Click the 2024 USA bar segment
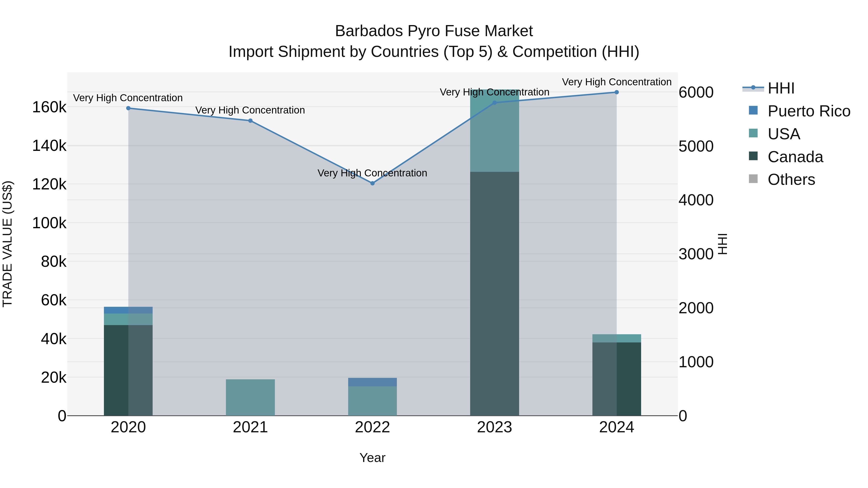The height and width of the screenshot is (488, 868). point(617,339)
